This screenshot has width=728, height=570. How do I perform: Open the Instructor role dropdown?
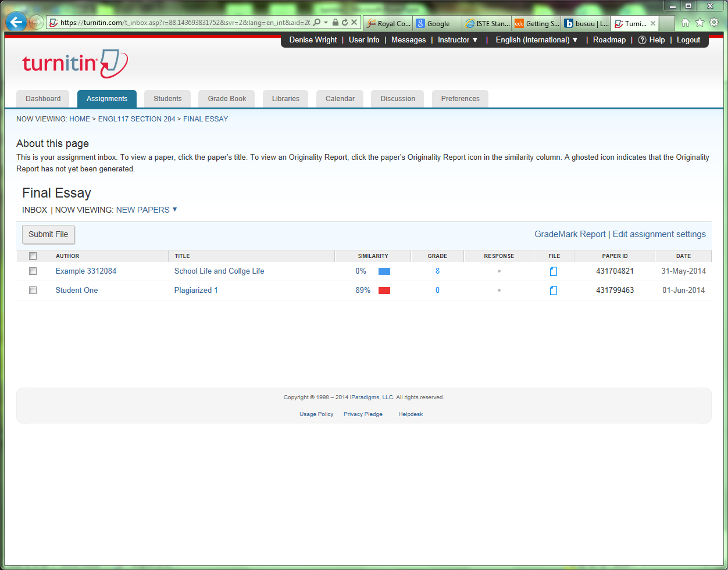tap(458, 40)
